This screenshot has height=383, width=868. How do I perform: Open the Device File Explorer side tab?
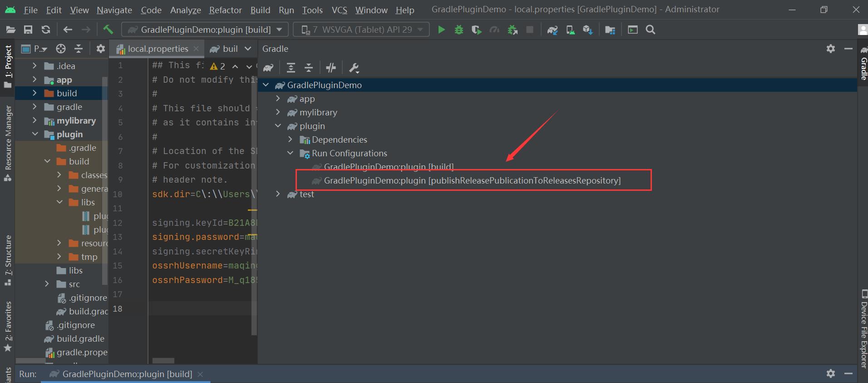863,328
